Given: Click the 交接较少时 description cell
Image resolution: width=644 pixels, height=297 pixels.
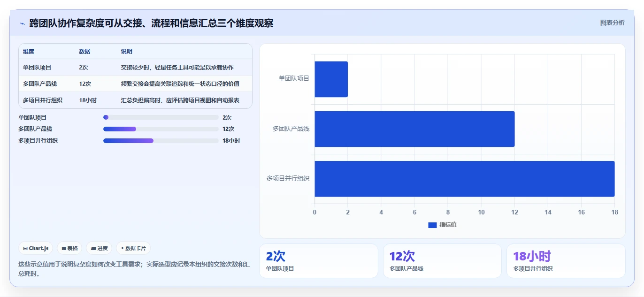Looking at the screenshot, I should [177, 68].
